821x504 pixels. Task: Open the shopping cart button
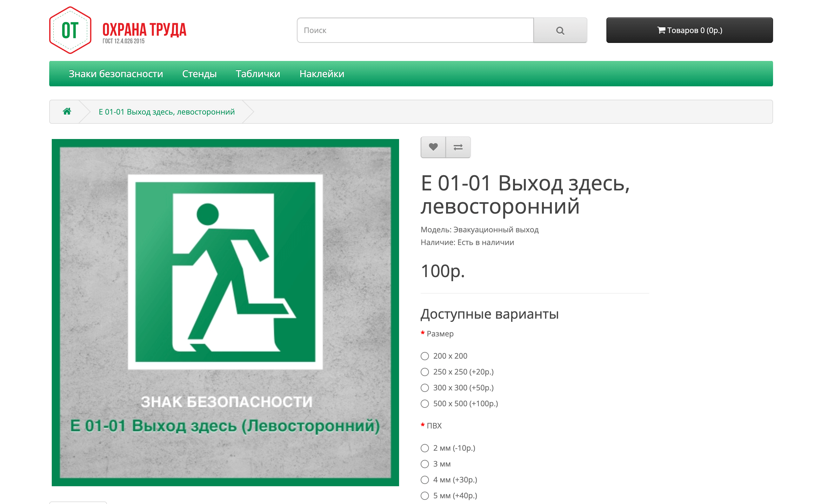point(689,30)
